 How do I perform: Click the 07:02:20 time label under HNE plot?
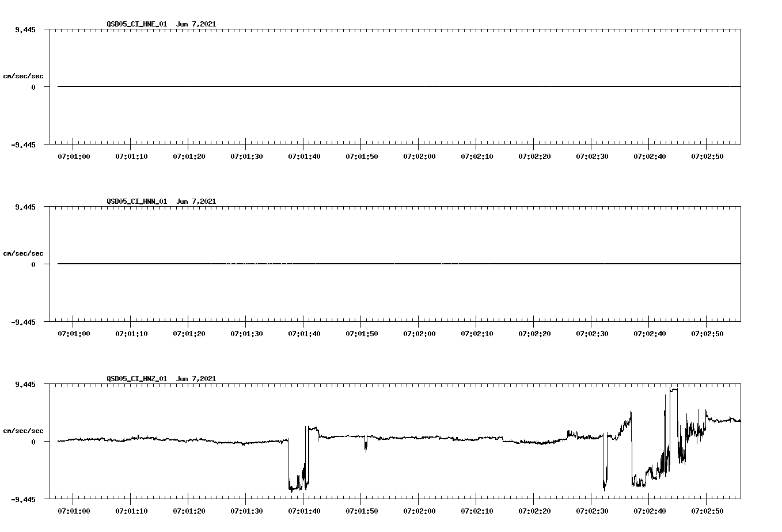(x=534, y=156)
